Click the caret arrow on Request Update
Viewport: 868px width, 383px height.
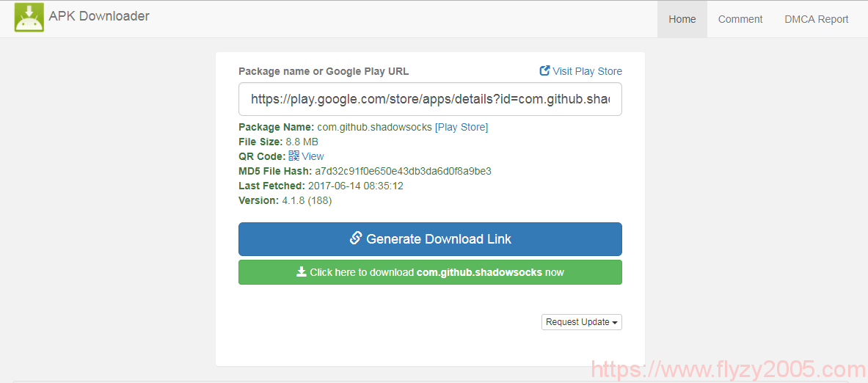pyautogui.click(x=614, y=323)
